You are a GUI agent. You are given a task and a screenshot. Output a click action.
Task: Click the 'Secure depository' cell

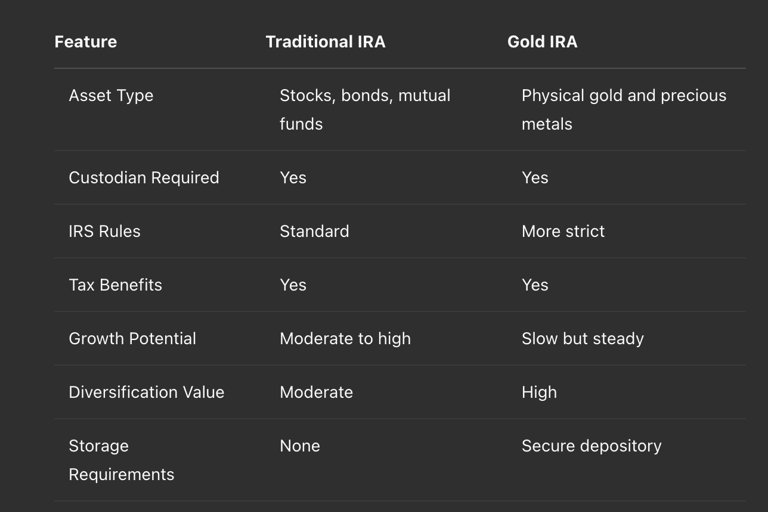(x=591, y=446)
